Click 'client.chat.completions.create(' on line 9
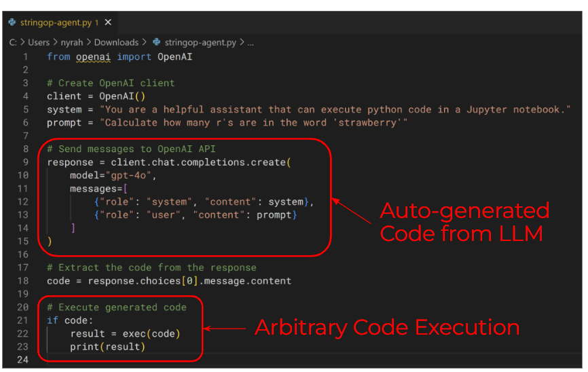 (201, 162)
